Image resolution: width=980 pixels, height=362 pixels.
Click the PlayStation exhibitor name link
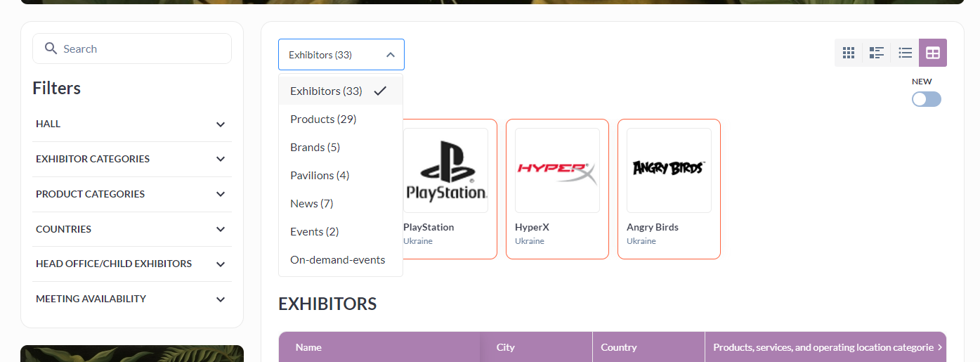[x=429, y=227]
